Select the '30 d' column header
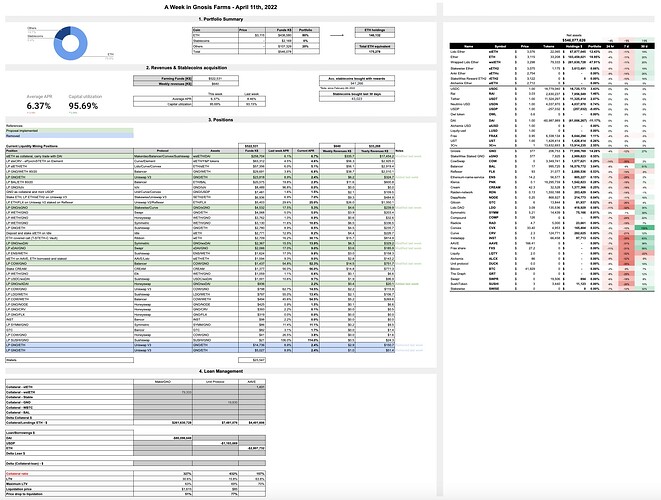The width and height of the screenshot is (661, 500). click(x=645, y=46)
